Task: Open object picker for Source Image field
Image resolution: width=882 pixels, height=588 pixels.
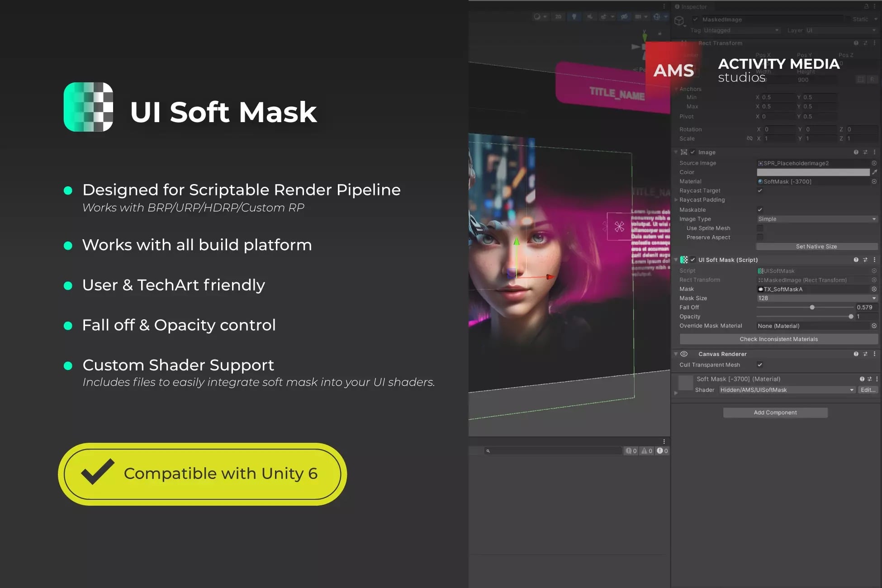Action: tap(874, 163)
